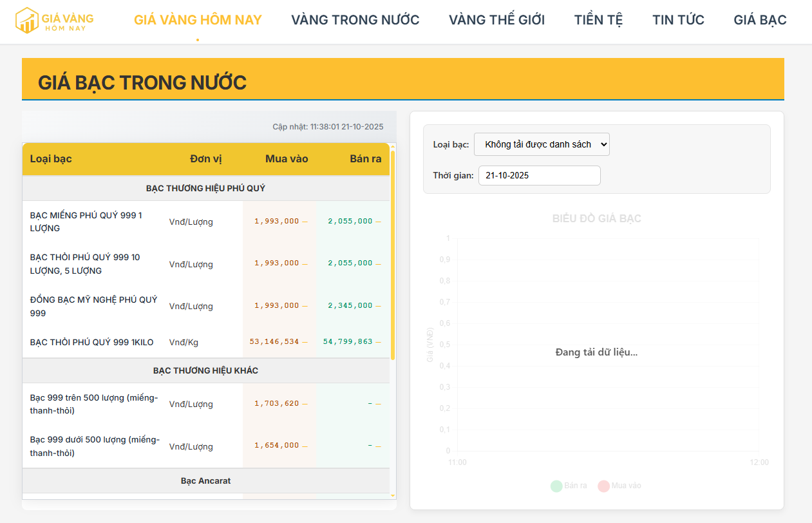Select the Tin Tức navigation link

[x=678, y=20]
